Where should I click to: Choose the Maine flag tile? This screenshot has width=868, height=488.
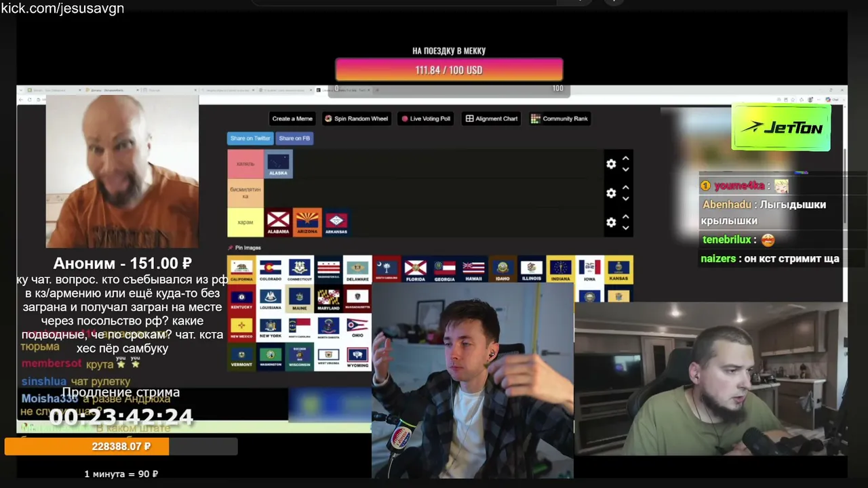click(300, 299)
